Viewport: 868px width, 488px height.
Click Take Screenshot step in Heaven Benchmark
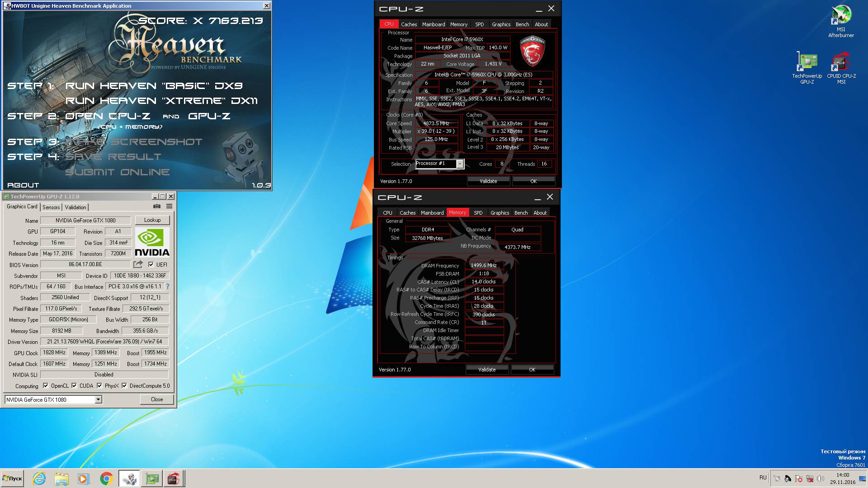click(x=134, y=142)
